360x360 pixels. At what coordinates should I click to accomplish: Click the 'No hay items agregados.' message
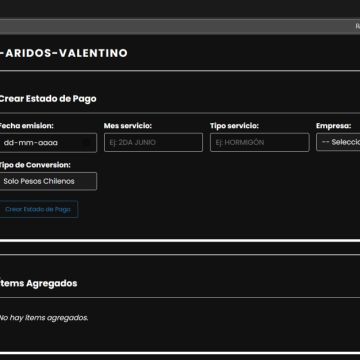(x=44, y=318)
